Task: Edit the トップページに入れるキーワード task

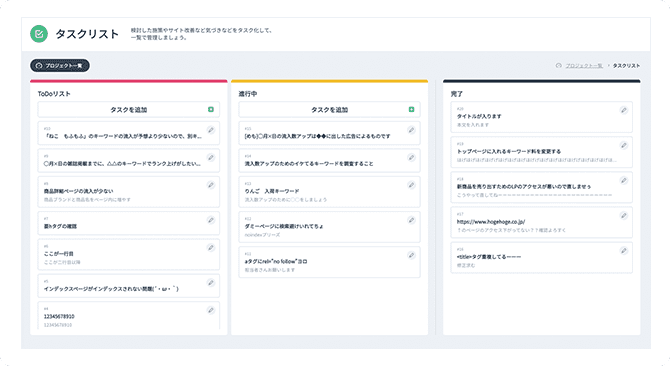Action: (624, 146)
